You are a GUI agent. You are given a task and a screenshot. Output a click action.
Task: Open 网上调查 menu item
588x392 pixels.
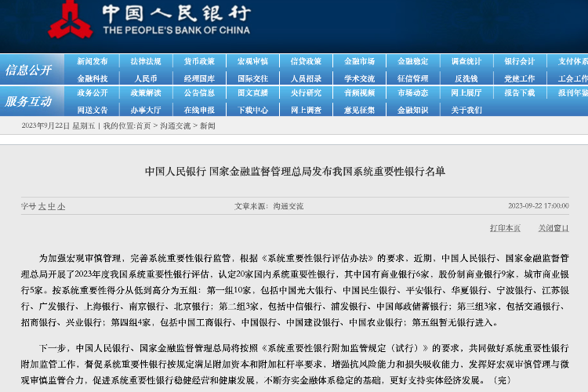point(306,110)
